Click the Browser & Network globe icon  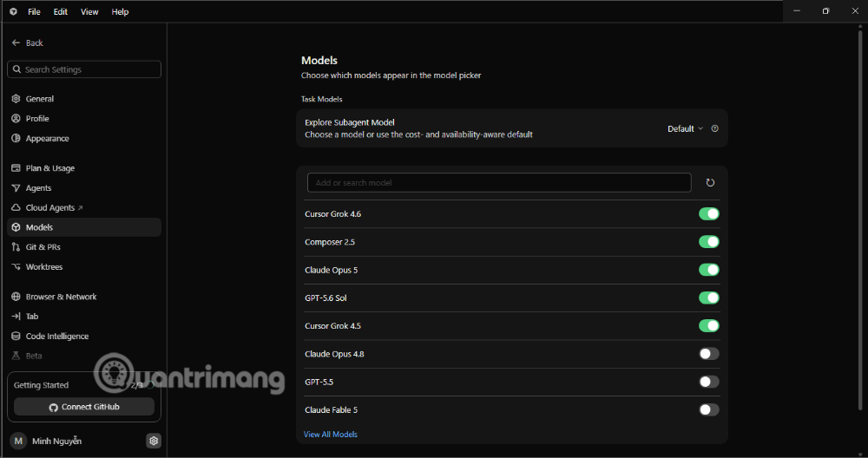coord(16,297)
